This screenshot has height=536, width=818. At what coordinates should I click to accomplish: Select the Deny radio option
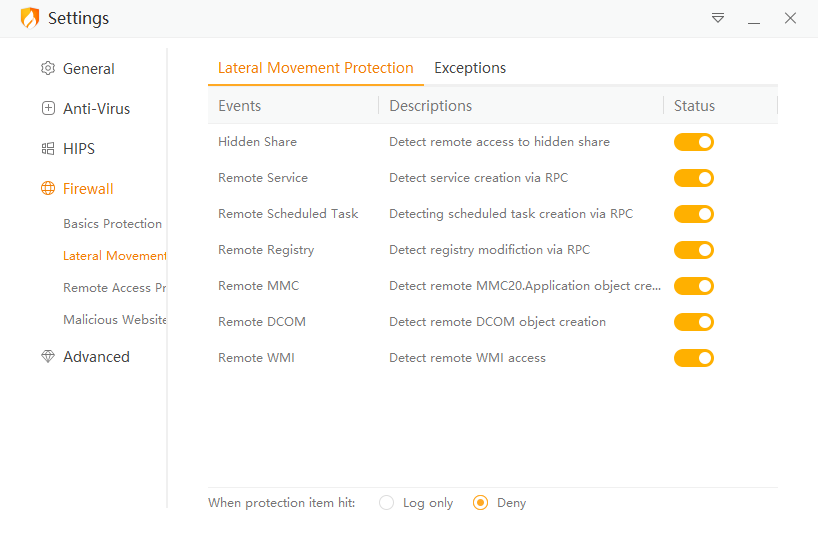click(480, 503)
